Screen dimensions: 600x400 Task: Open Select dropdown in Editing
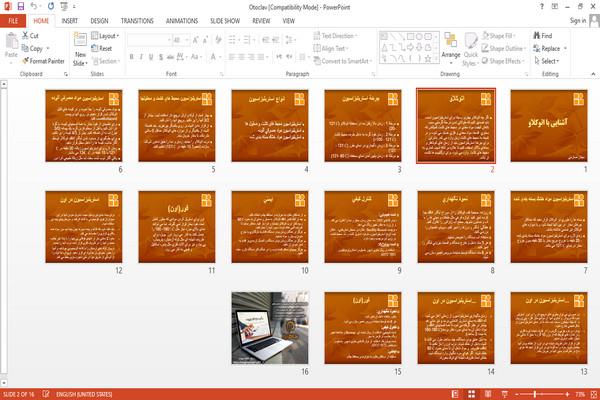tap(546, 61)
